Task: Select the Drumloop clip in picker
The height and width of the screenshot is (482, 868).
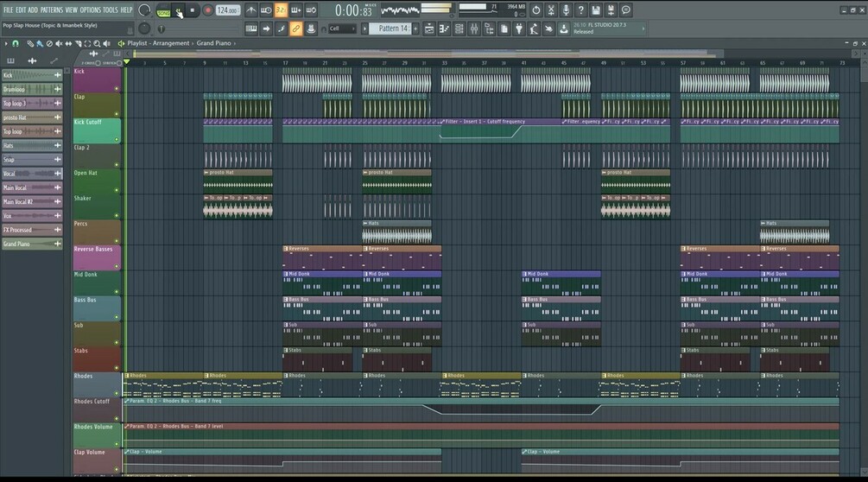Action: 32,89
